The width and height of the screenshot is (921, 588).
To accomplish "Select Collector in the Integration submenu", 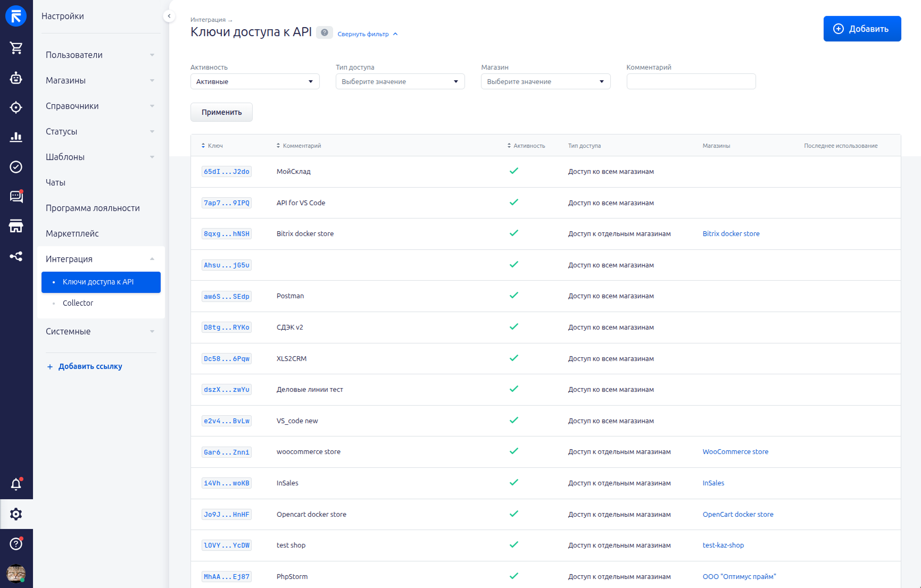I will (x=78, y=303).
